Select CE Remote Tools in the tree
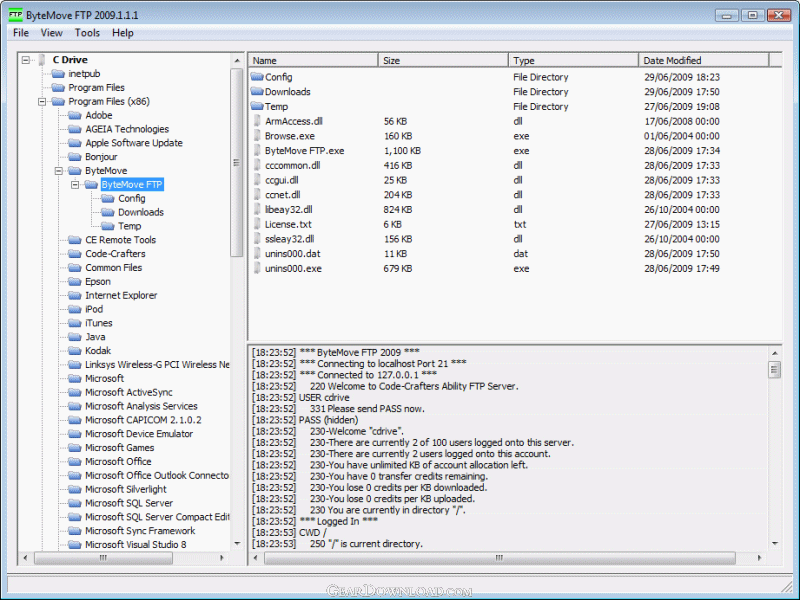 120,240
